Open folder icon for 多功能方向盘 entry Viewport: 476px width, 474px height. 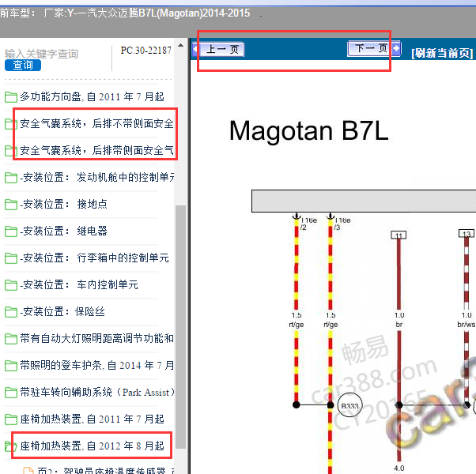click(11, 97)
